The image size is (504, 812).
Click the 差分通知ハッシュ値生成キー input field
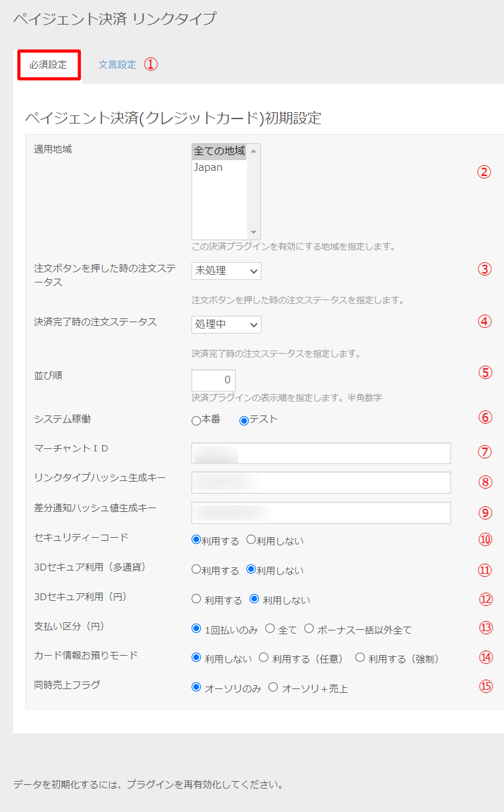coord(321,513)
